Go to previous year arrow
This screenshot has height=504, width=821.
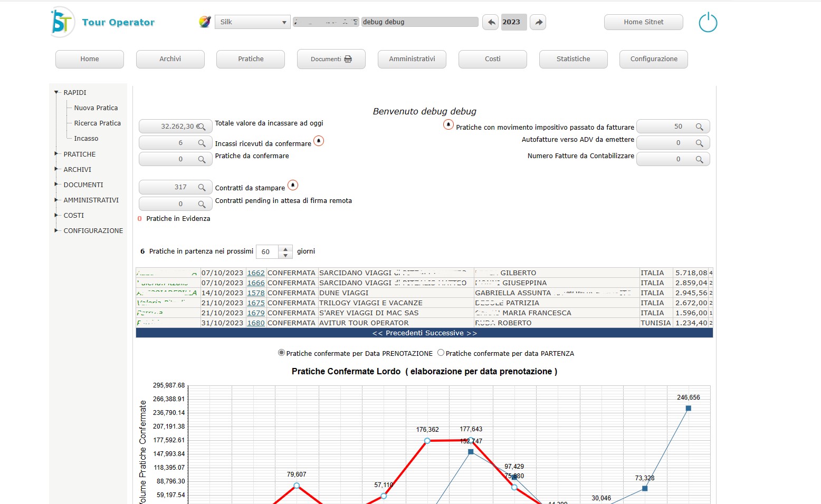491,22
